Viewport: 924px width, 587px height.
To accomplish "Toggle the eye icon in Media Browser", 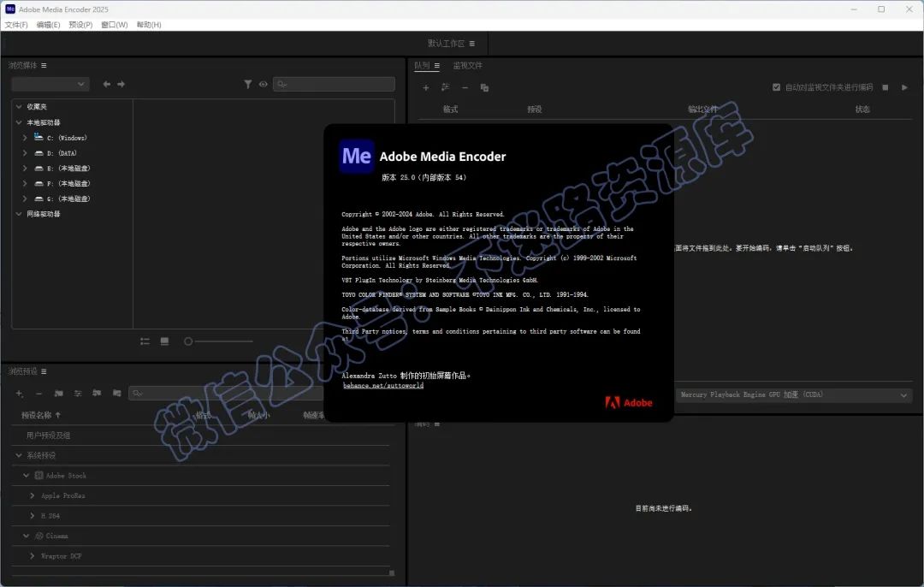I will coord(264,84).
